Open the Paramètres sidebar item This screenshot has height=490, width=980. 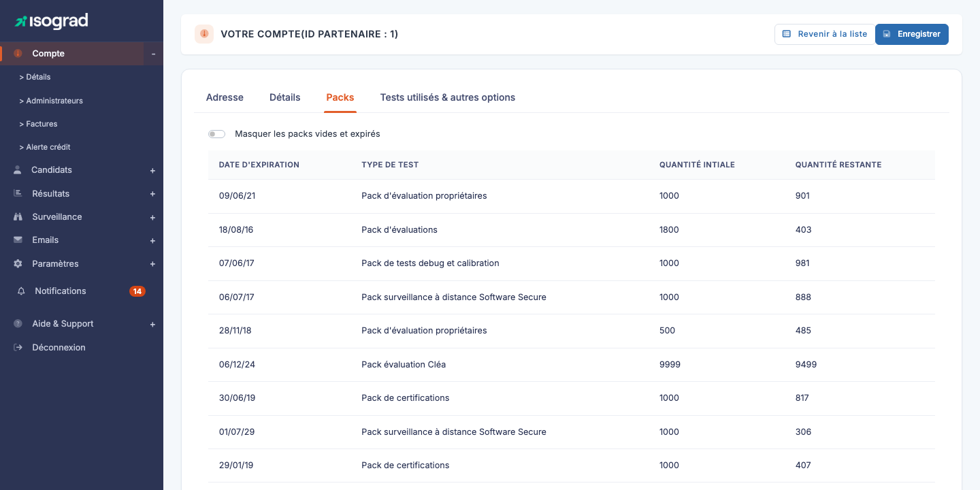click(82, 263)
